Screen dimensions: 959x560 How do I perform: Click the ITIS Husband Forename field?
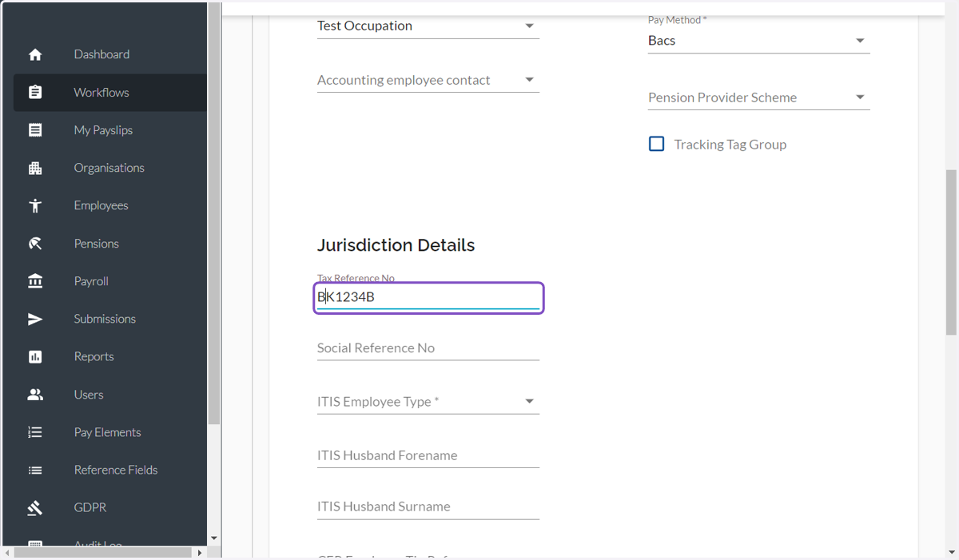[x=428, y=455]
